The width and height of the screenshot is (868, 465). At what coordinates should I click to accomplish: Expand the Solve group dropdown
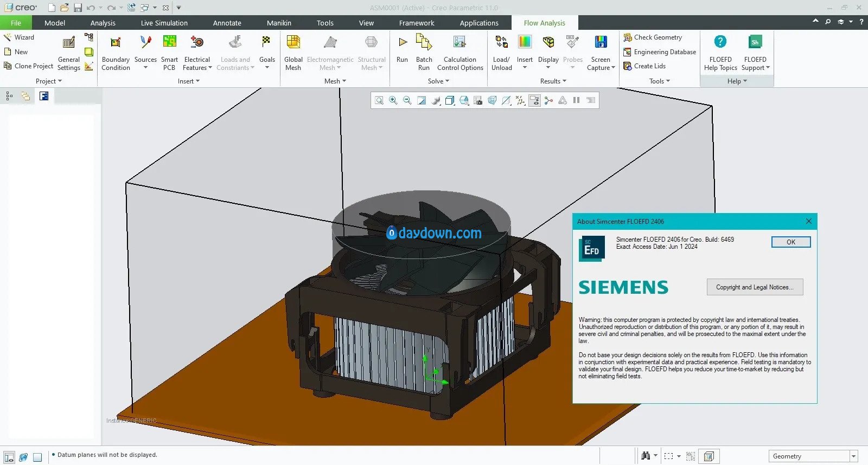click(438, 81)
